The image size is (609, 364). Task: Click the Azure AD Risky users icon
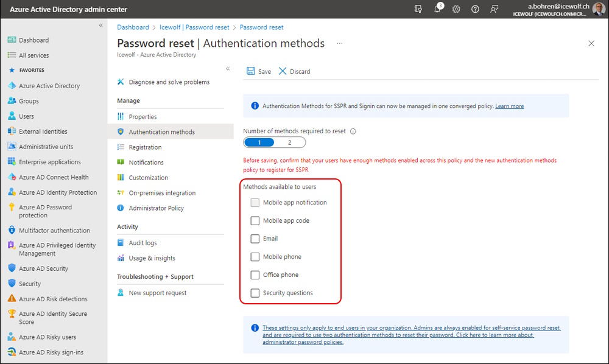12,337
